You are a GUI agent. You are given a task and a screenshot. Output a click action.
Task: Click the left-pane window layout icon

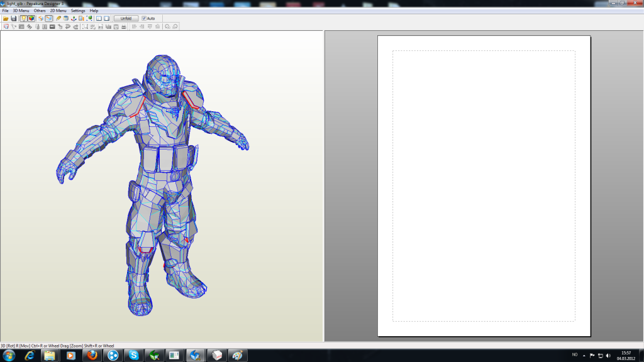pos(99,18)
